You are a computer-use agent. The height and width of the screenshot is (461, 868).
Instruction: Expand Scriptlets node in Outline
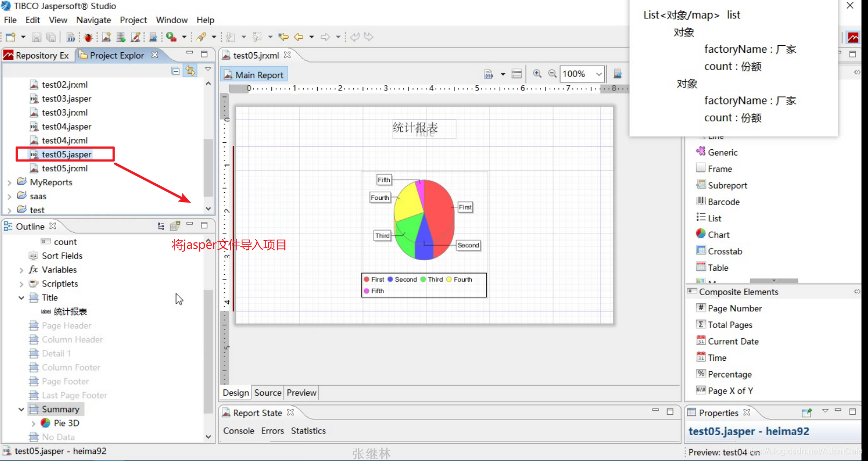21,284
